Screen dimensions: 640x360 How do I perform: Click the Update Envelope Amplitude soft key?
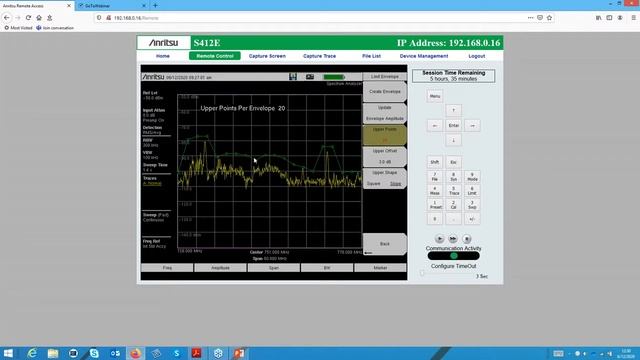click(x=384, y=113)
